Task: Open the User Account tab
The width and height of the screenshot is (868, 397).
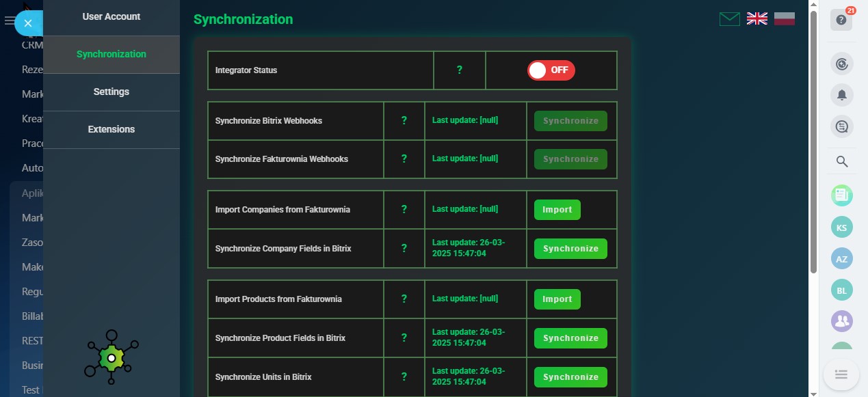Action: pyautogui.click(x=111, y=16)
